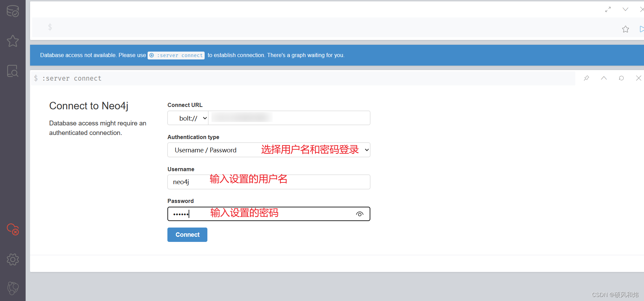
Task: Collapse the :server connect frame
Action: pos(604,78)
